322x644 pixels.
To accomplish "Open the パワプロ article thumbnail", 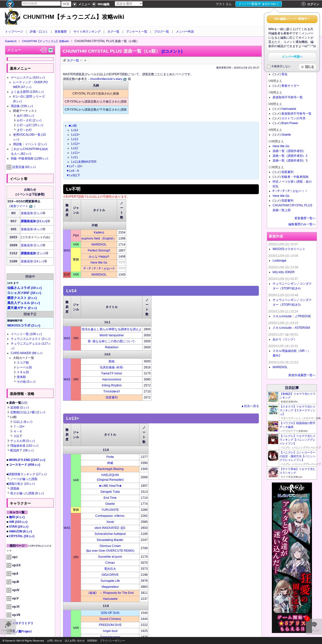I will tap(273, 427).
